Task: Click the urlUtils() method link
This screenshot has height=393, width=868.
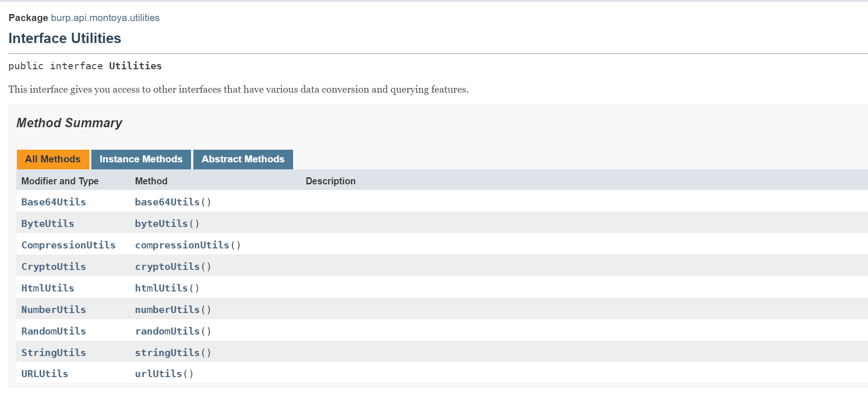Action: point(158,374)
